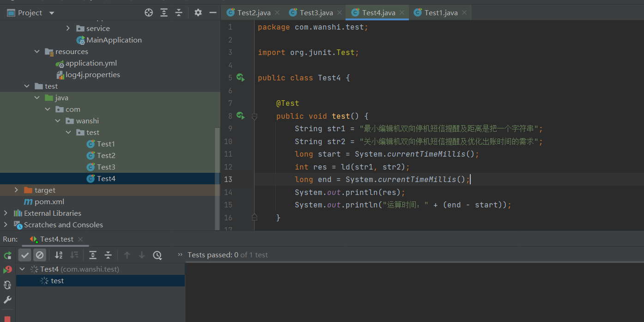644x322 pixels.
Task: Expand all test results
Action: (93, 255)
